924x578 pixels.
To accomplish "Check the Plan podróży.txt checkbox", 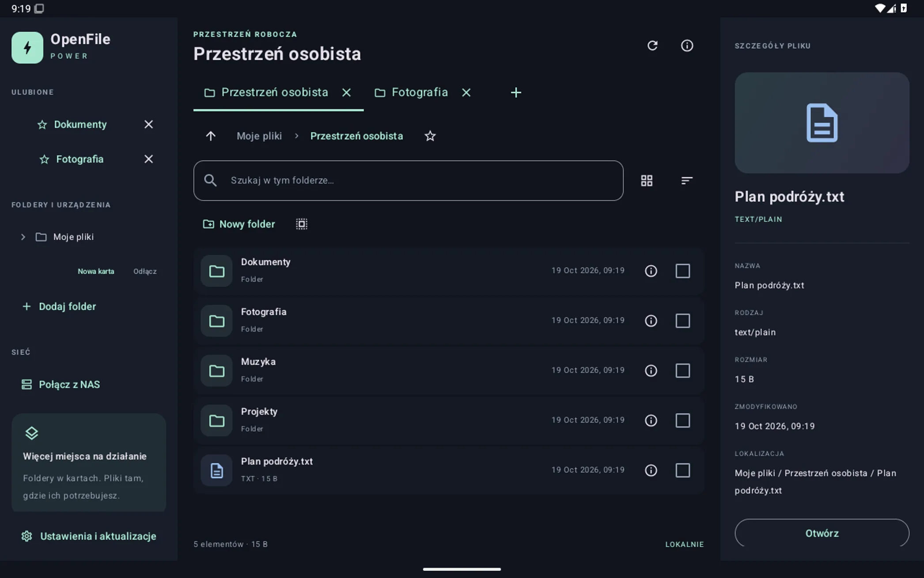I will 683,470.
